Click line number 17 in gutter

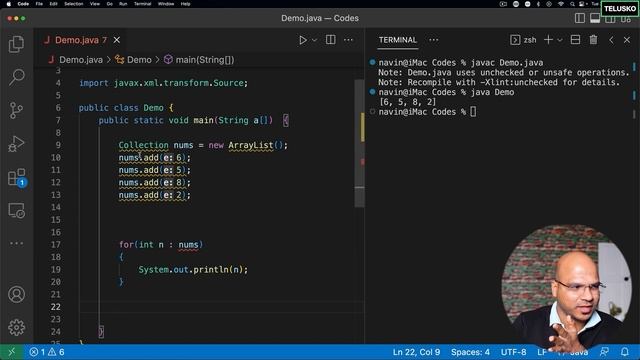pyautogui.click(x=56, y=244)
